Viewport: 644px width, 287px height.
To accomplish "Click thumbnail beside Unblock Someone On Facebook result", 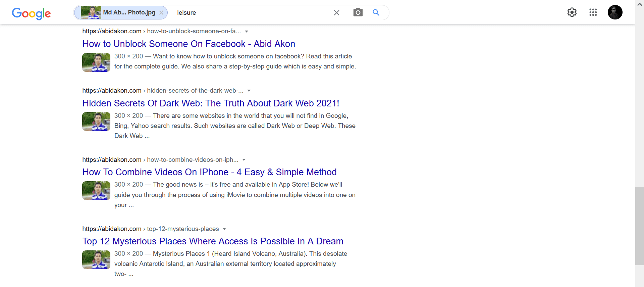I will [96, 62].
